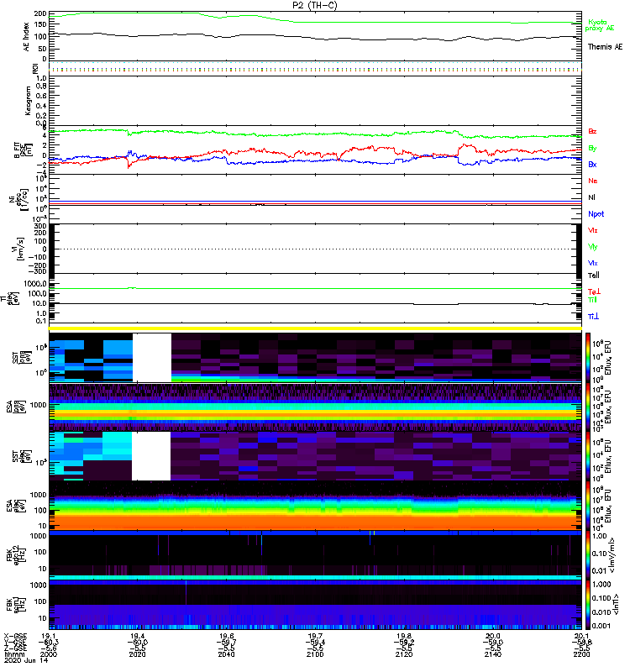Click the <|nT|> color bar title
This screenshot has width=630, height=672.
(616, 604)
